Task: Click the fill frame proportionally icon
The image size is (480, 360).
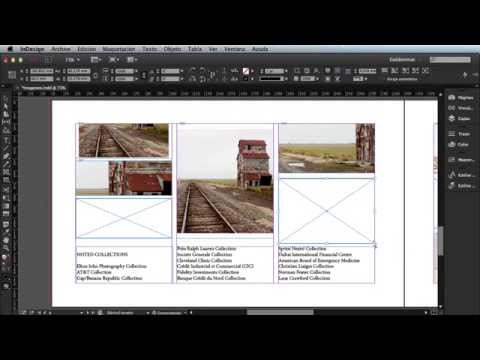Action: [385, 70]
